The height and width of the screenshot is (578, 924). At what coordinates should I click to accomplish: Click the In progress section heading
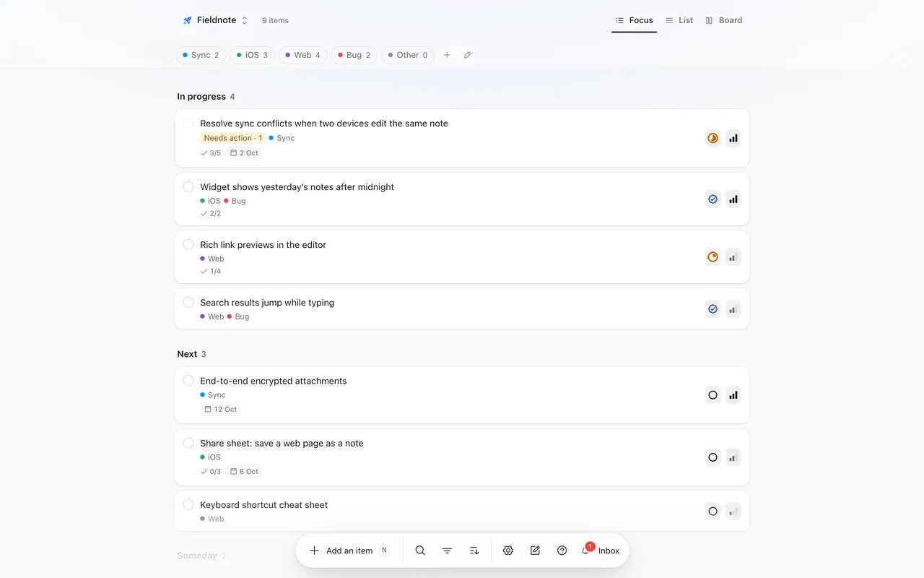tap(201, 97)
